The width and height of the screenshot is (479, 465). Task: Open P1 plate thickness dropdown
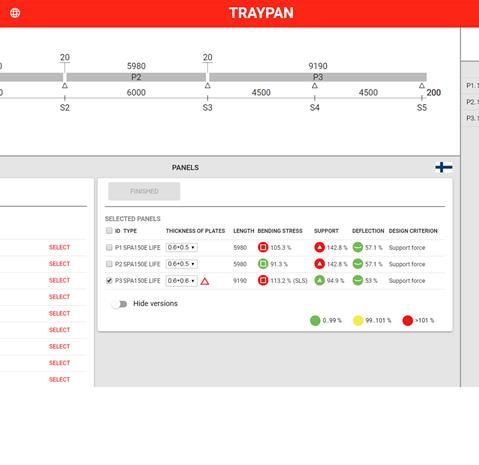click(181, 247)
